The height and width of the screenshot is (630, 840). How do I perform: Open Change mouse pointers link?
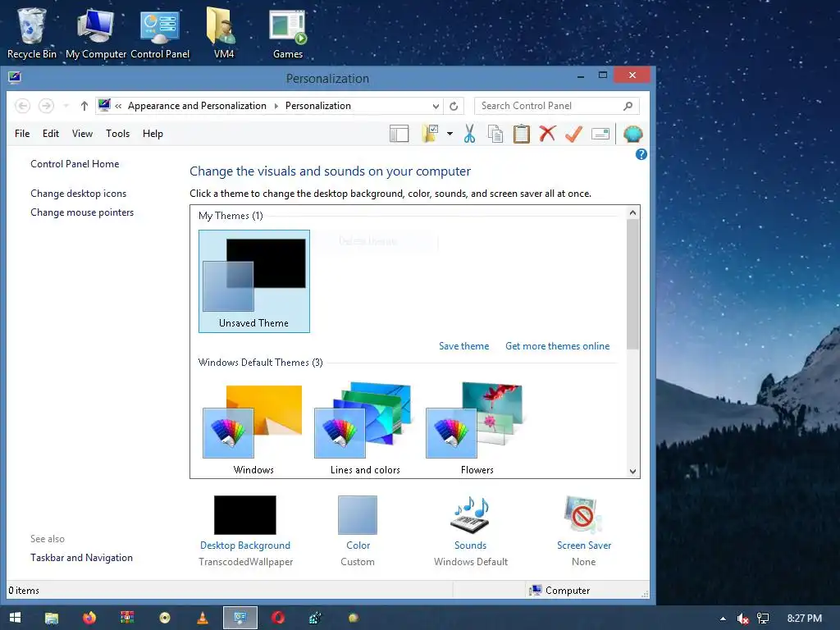(x=82, y=212)
